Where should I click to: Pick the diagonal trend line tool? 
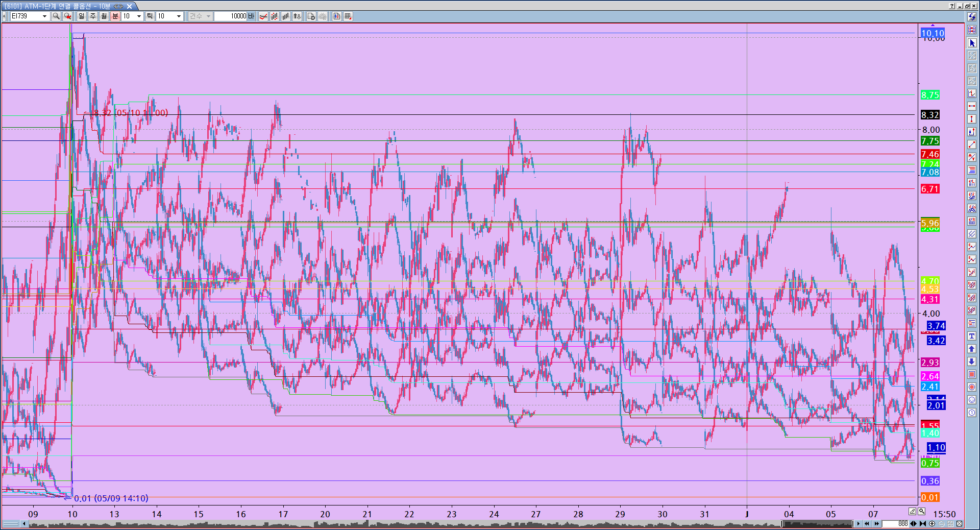[972, 144]
